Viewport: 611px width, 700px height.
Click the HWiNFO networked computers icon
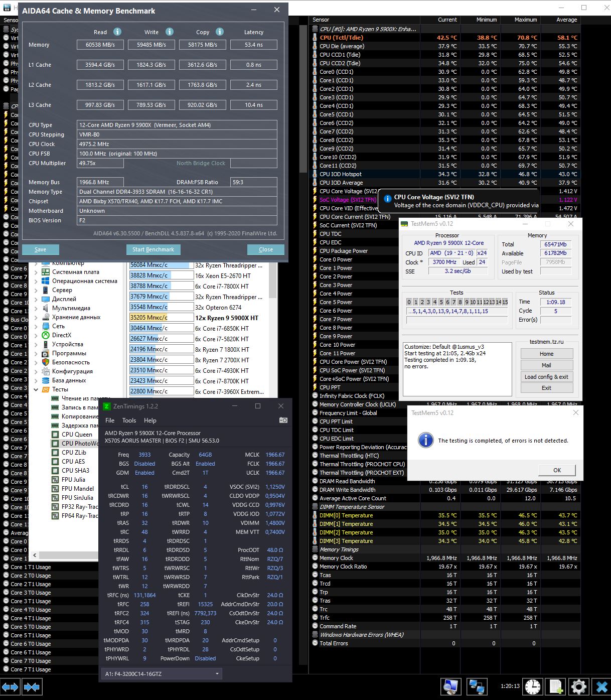(477, 686)
